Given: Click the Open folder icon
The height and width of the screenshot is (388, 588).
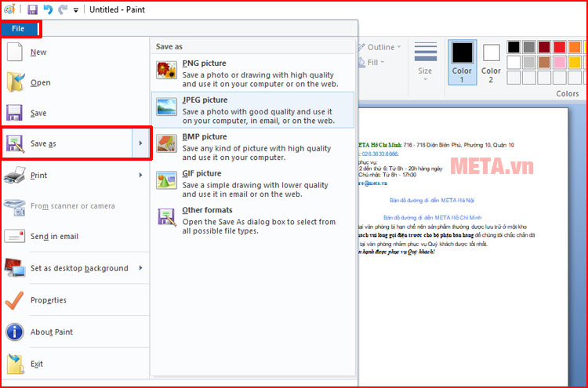Looking at the screenshot, I should tap(16, 82).
